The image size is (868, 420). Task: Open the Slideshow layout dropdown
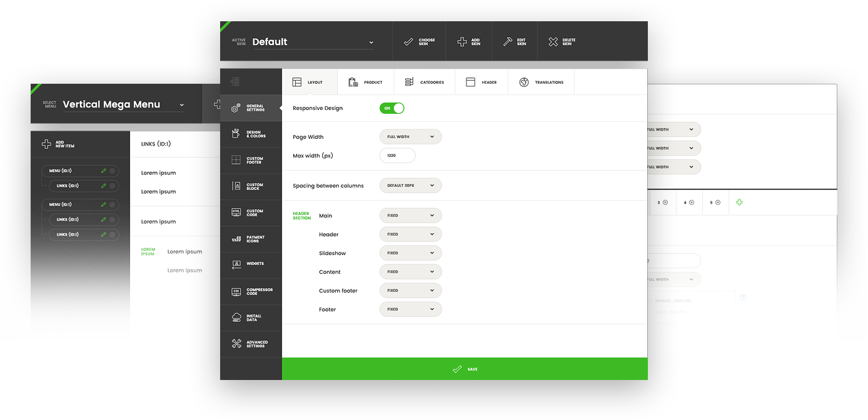[410, 253]
